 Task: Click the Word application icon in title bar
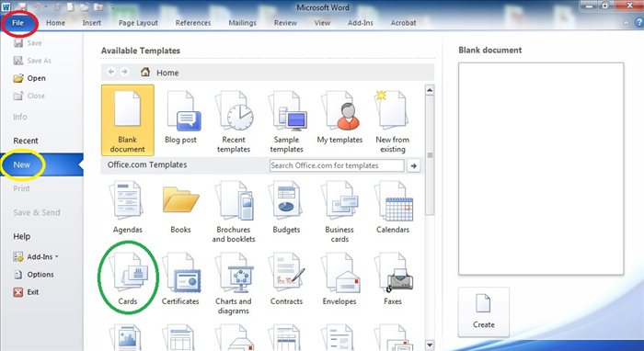(x=6, y=7)
